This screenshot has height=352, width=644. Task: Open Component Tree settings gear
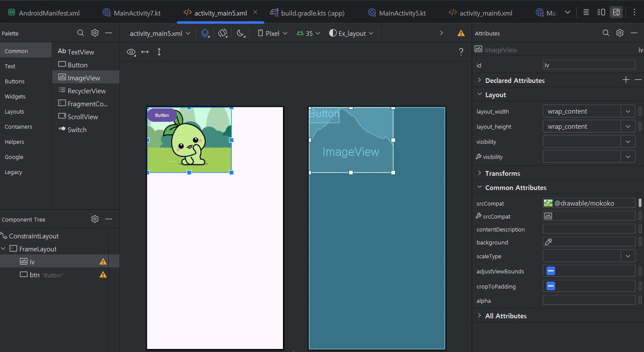tap(95, 219)
